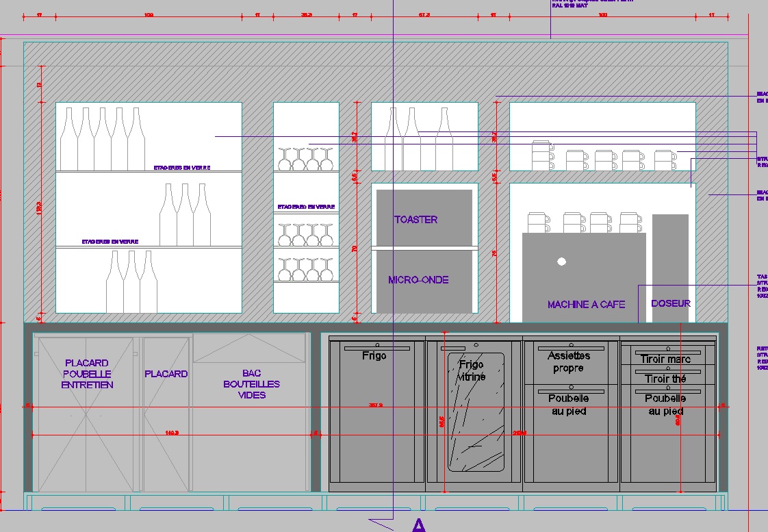Screen dimensions: 768x532
Task: Click the BAC BOUTEILLES VIDES label
Action: [x=251, y=384]
